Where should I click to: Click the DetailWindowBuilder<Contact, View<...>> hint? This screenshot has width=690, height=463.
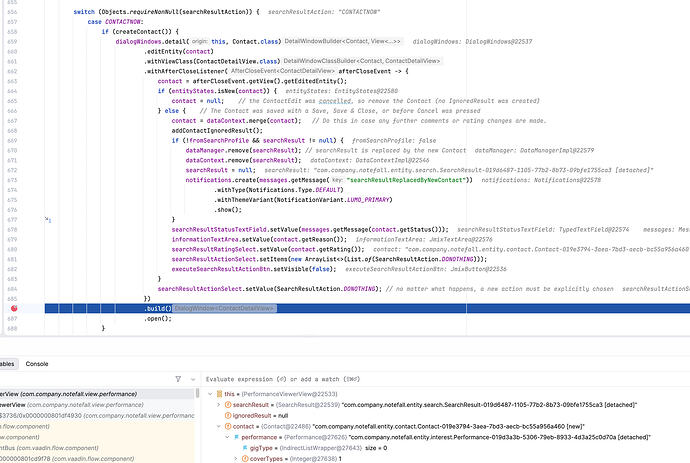point(342,41)
